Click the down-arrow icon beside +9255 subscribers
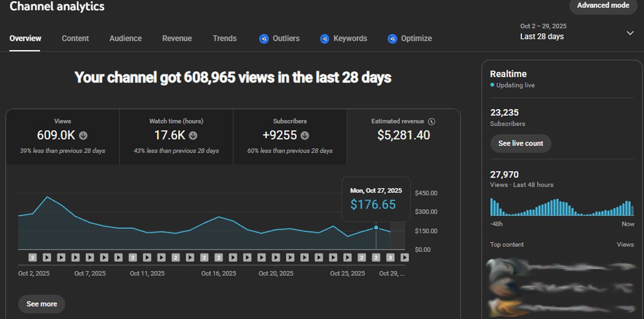 coord(304,135)
